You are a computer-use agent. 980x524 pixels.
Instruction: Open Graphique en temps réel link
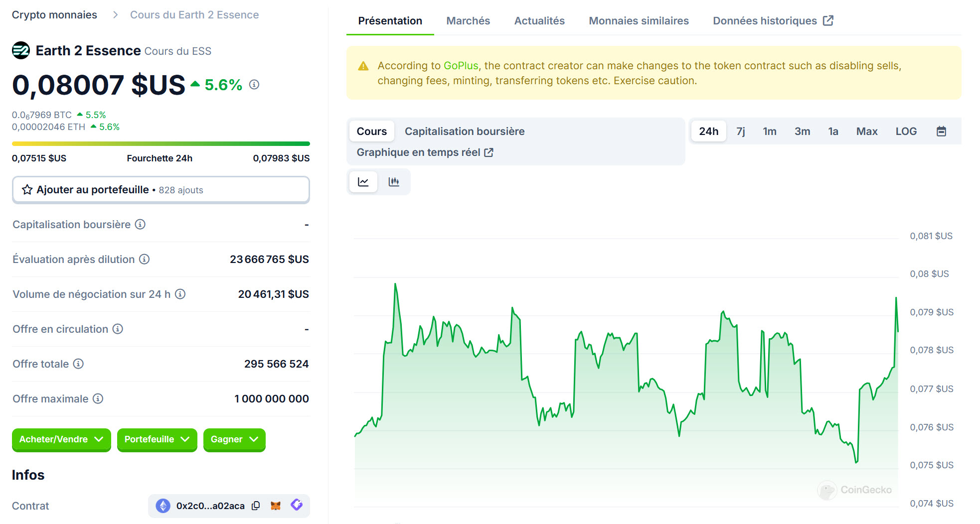[x=425, y=152]
